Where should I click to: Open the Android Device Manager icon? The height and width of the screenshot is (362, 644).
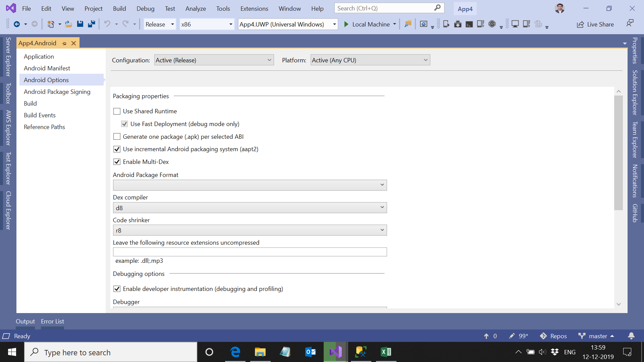pos(446,24)
